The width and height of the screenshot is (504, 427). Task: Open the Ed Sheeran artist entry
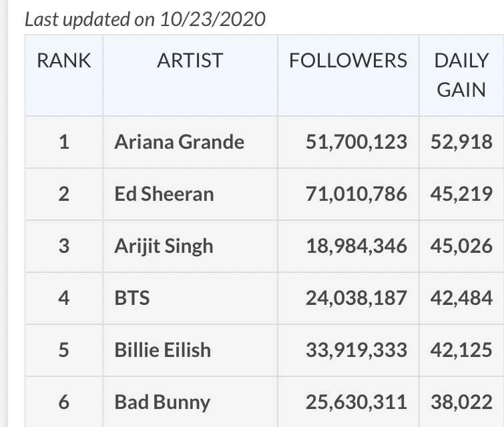[164, 194]
